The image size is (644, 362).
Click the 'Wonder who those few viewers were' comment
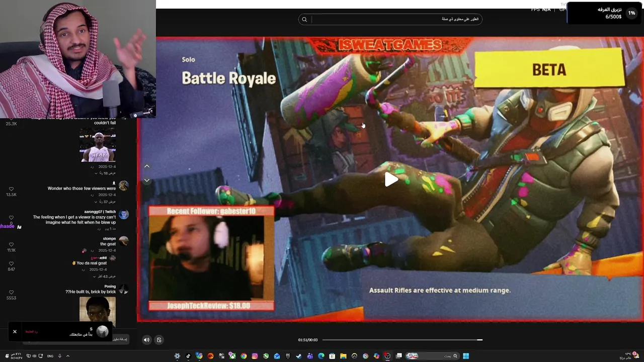[x=82, y=189]
